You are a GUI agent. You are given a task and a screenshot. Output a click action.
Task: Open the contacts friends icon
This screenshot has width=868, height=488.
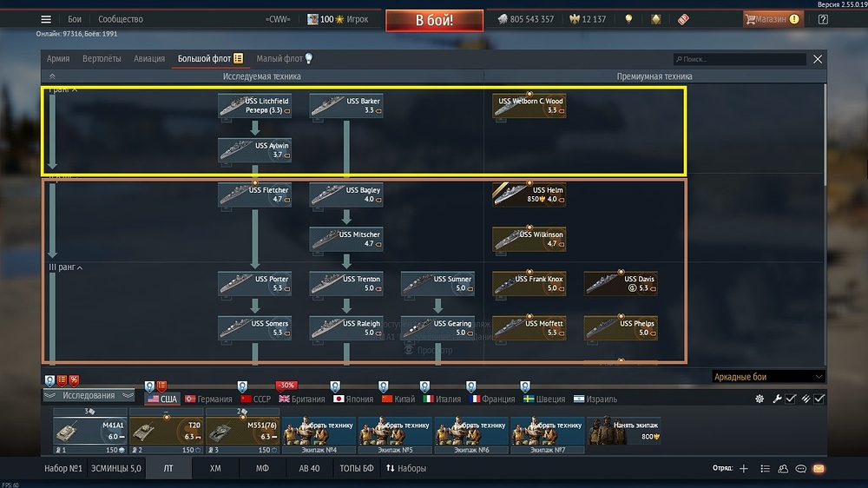tap(783, 469)
